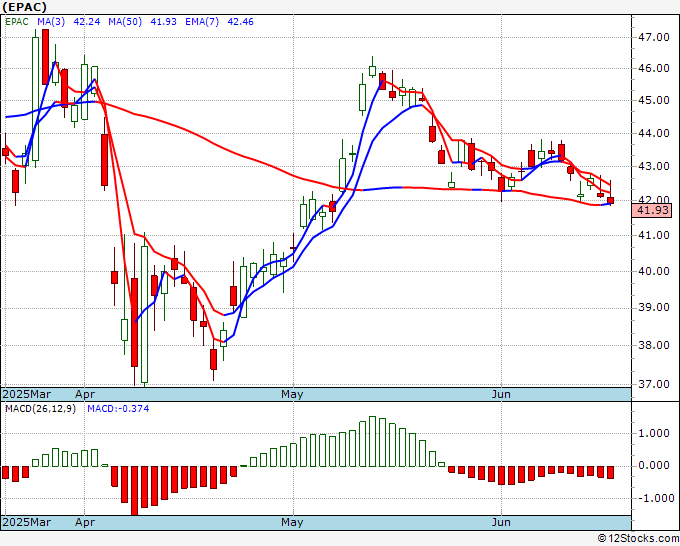Select the MA(3) legend label

pyautogui.click(x=51, y=22)
